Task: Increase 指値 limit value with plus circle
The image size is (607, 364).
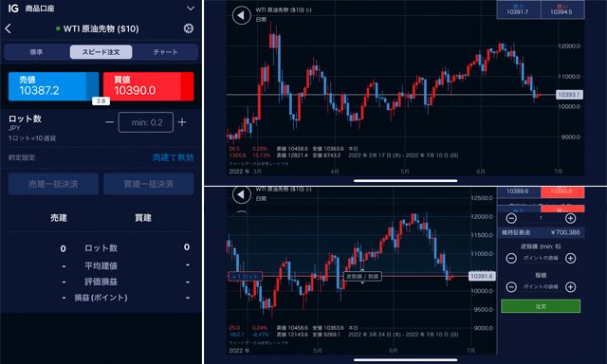Action: pyautogui.click(x=570, y=287)
